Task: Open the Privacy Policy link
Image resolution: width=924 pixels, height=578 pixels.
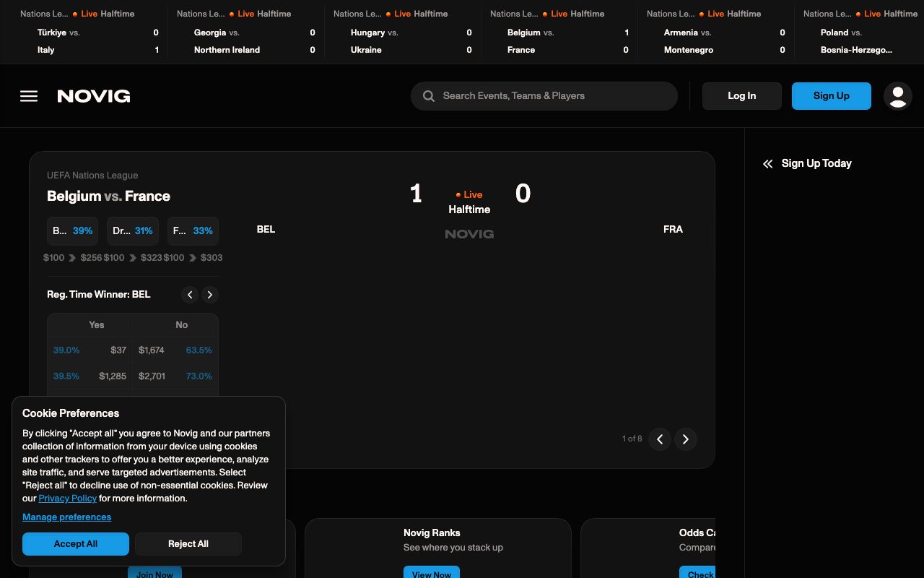Action: pyautogui.click(x=67, y=499)
